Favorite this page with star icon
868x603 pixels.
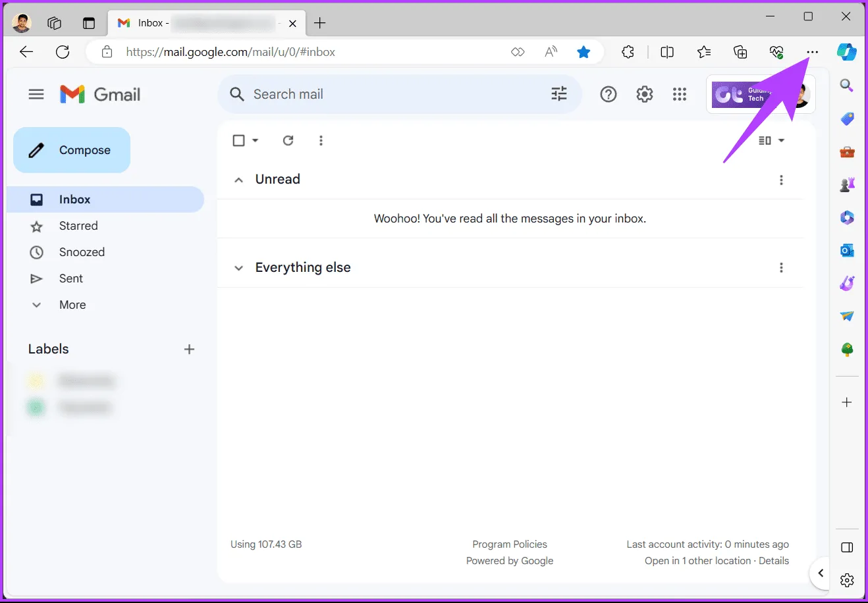(x=583, y=52)
